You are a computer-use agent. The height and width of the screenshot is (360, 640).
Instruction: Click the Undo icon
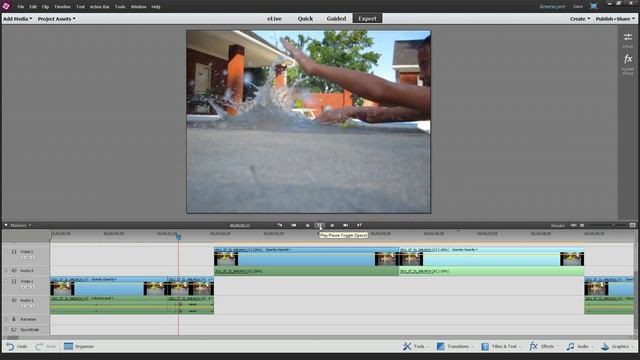tap(10, 347)
